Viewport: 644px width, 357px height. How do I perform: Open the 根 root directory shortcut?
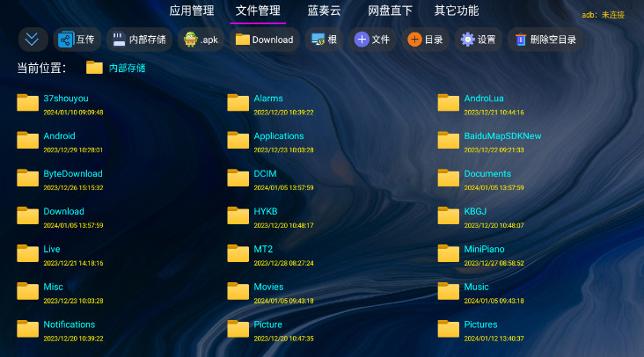(x=324, y=40)
